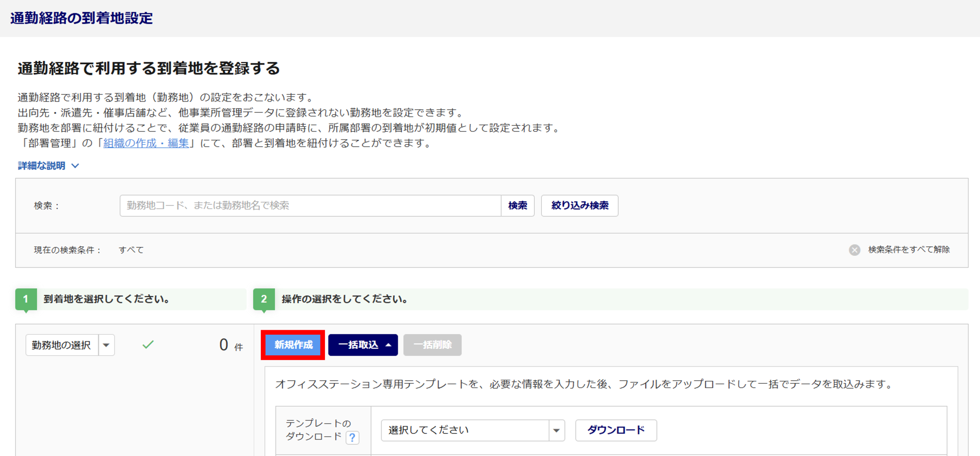This screenshot has height=456, width=980.
Task: Click the 詳細な説明 link text
Action: 42,166
